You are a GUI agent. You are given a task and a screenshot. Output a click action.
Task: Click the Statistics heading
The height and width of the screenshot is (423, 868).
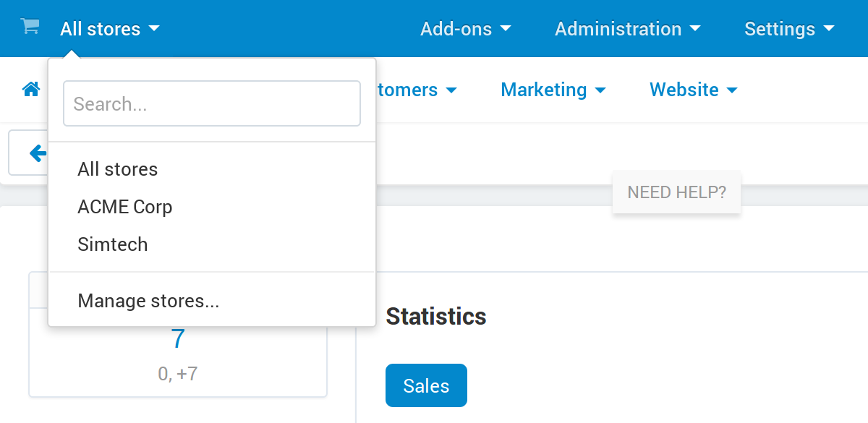[x=436, y=316]
